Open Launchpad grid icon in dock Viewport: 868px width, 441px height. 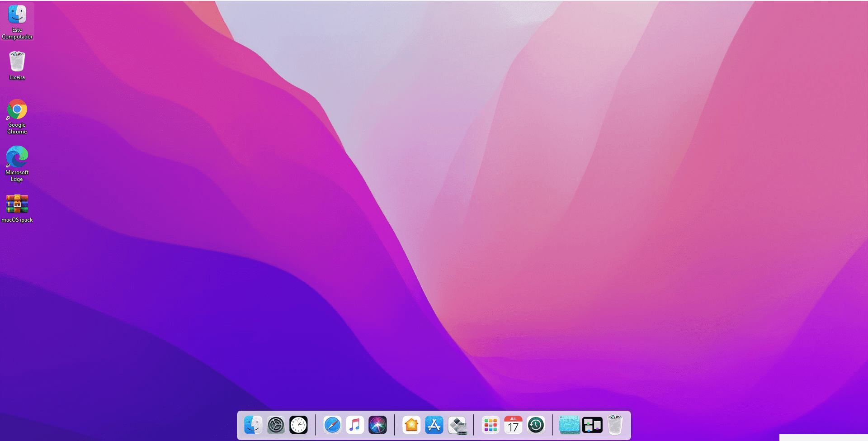(x=491, y=425)
